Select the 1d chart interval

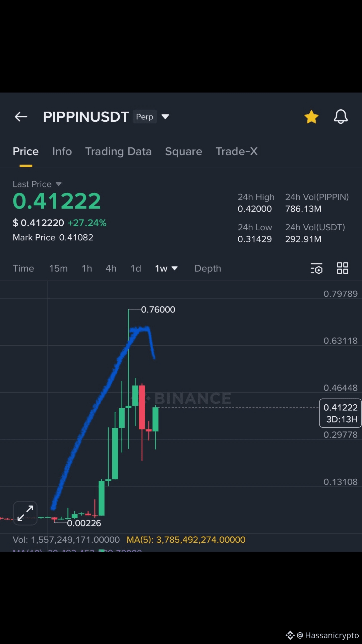(x=136, y=269)
